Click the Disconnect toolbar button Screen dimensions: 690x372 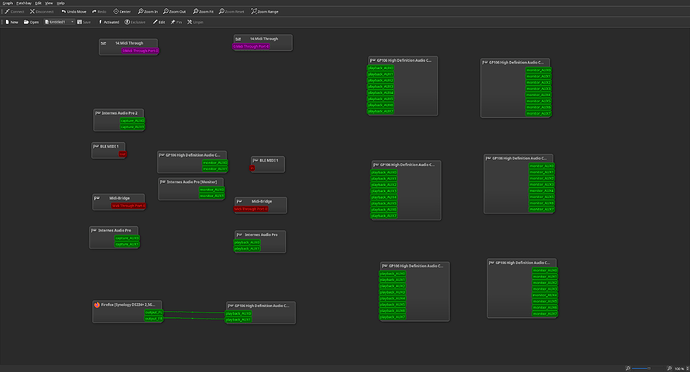click(x=42, y=11)
